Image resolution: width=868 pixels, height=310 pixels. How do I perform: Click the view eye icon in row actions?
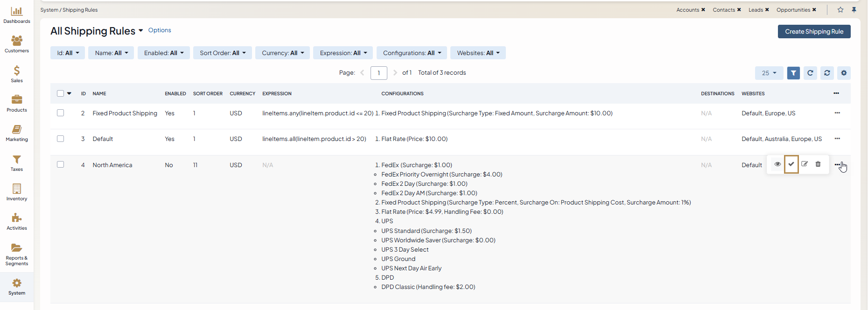click(x=777, y=164)
